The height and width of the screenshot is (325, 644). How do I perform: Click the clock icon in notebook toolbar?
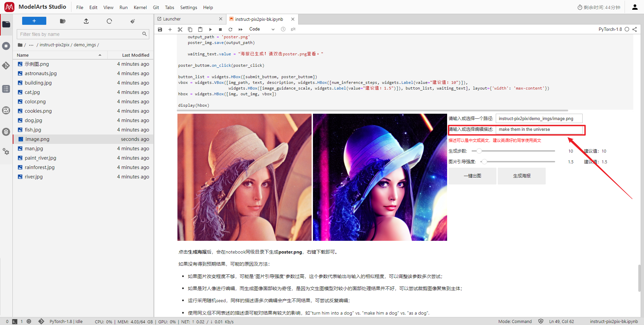click(x=283, y=29)
